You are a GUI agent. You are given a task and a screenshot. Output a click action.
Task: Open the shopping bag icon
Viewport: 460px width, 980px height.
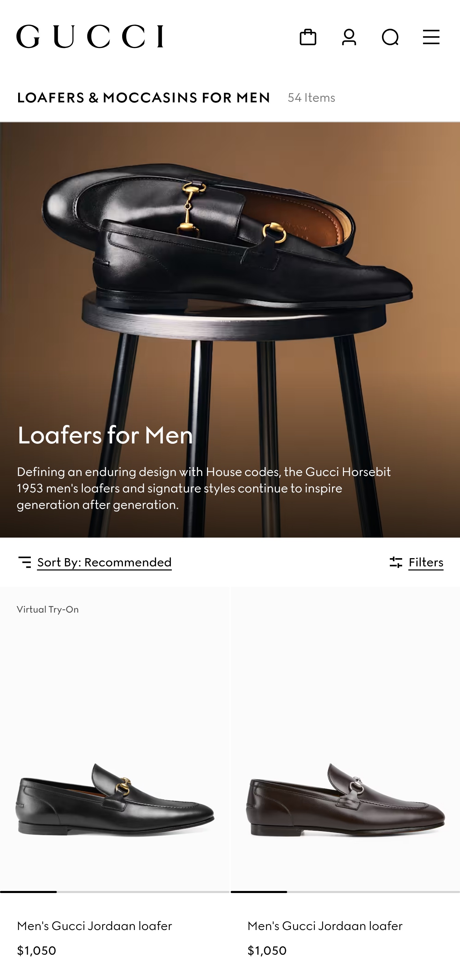click(x=308, y=37)
